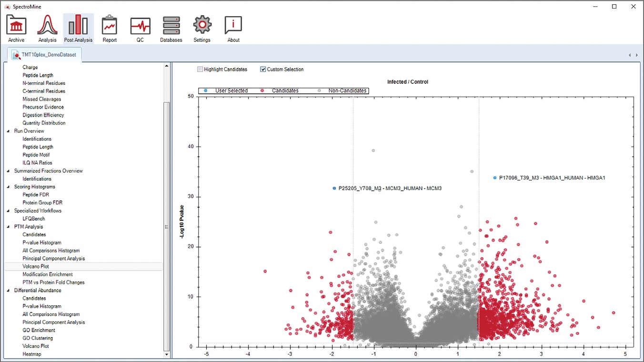Click the Infected / Control plot title
The width and height of the screenshot is (644, 362).
[x=408, y=82]
